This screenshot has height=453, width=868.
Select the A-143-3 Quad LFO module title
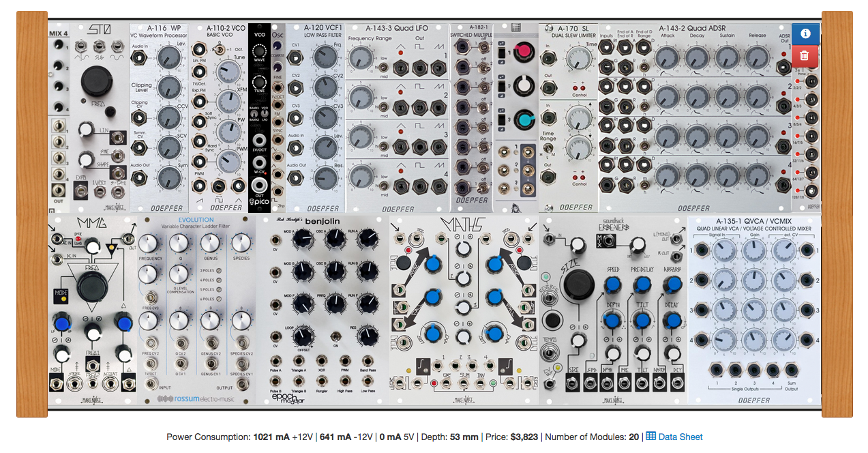(x=397, y=28)
